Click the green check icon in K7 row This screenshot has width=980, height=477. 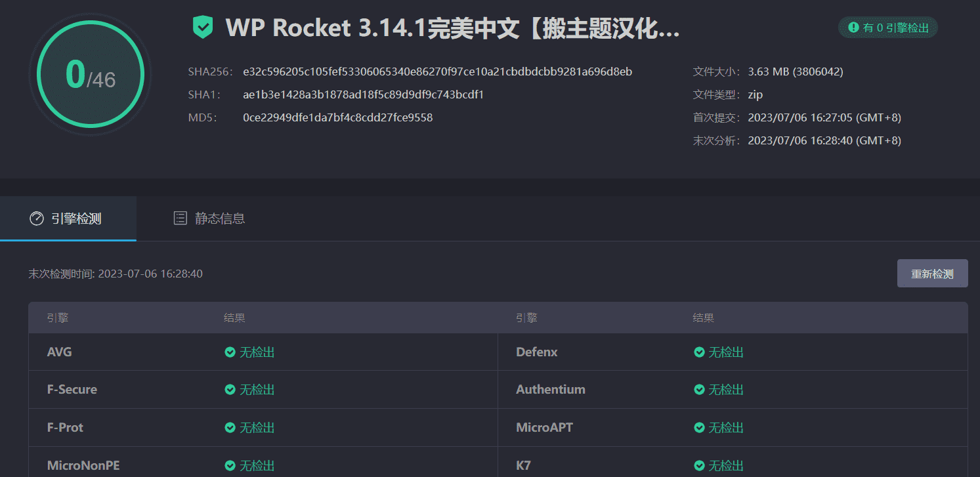pyautogui.click(x=700, y=466)
